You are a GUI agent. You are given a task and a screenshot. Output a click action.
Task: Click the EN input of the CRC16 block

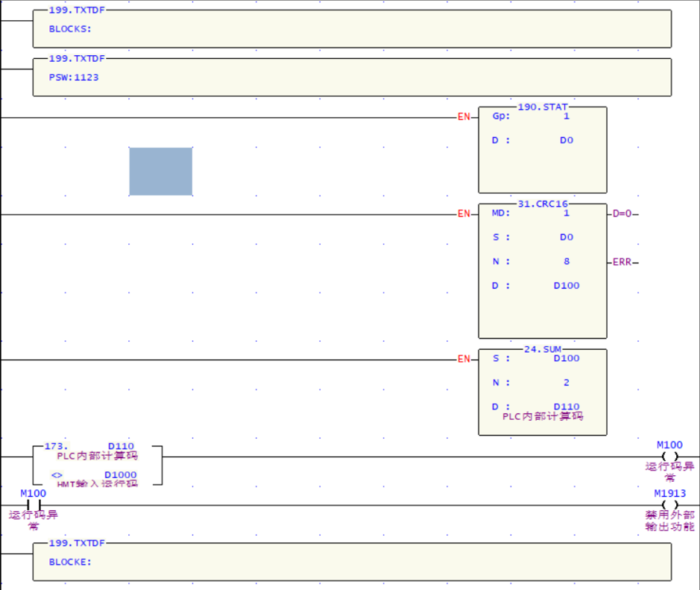(x=464, y=214)
